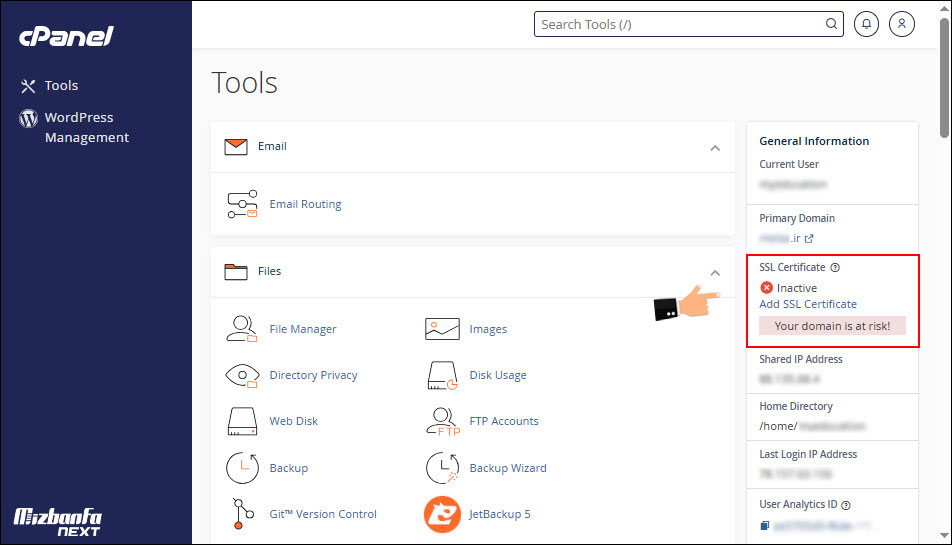
Task: Open the Directory Privacy eye-folder icon
Action: click(x=242, y=375)
